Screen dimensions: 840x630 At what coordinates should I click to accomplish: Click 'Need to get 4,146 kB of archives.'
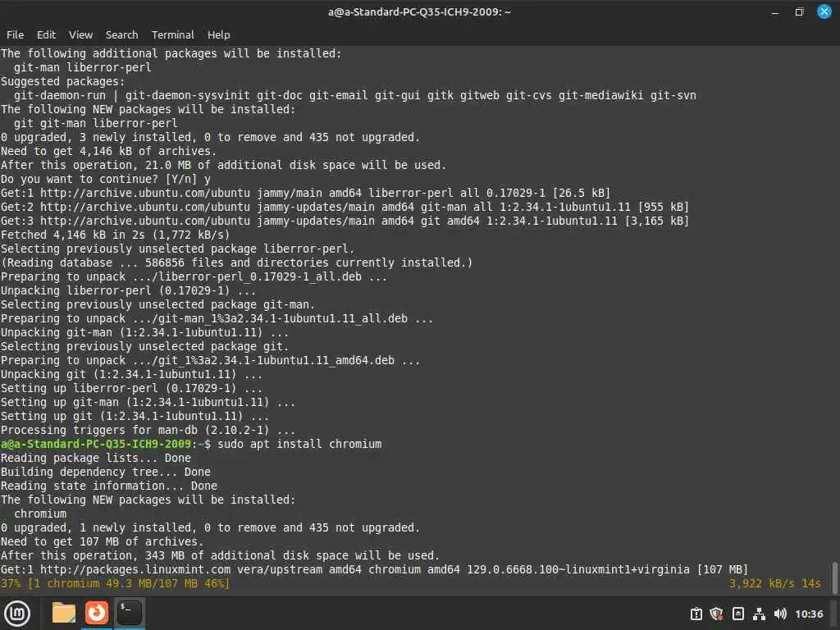coord(109,151)
